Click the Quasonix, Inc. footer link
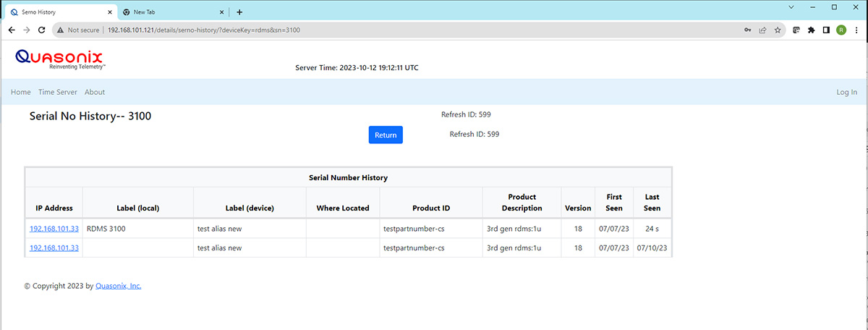The width and height of the screenshot is (868, 330). tap(119, 286)
